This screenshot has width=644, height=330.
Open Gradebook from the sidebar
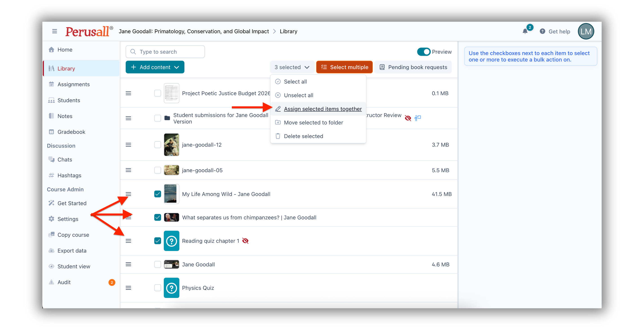(71, 132)
